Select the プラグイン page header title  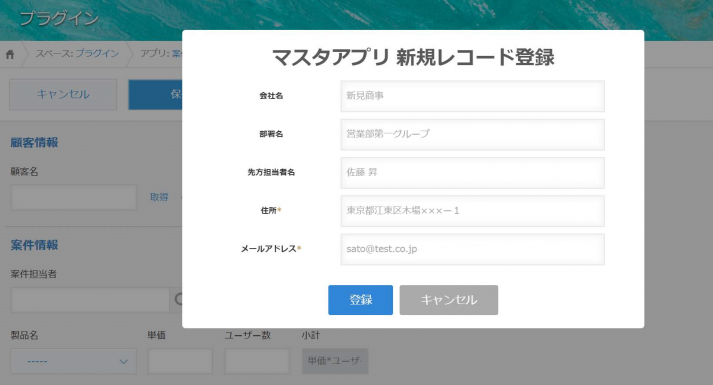tap(59, 19)
